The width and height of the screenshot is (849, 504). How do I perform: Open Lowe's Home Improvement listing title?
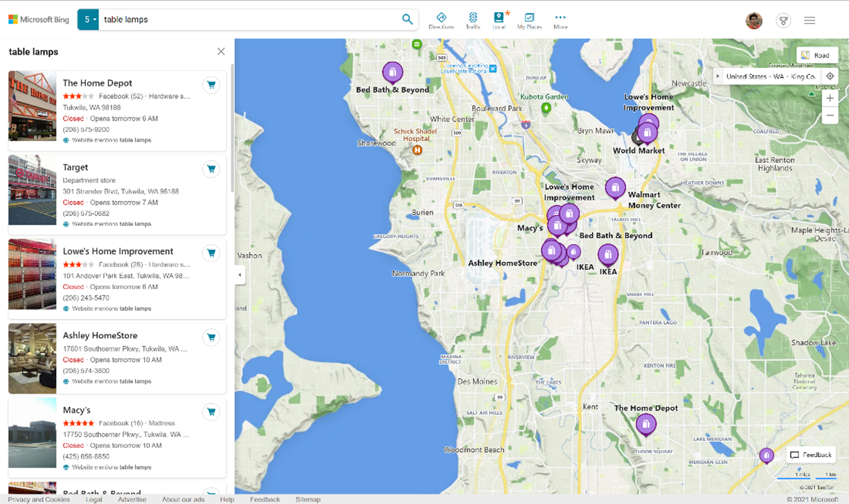point(118,251)
